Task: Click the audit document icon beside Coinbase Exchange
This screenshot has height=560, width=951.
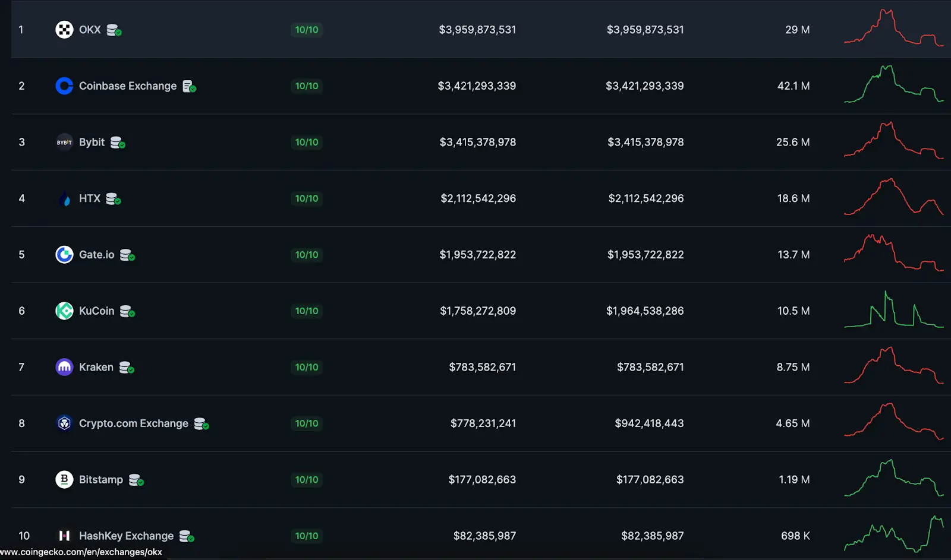Action: coord(190,87)
